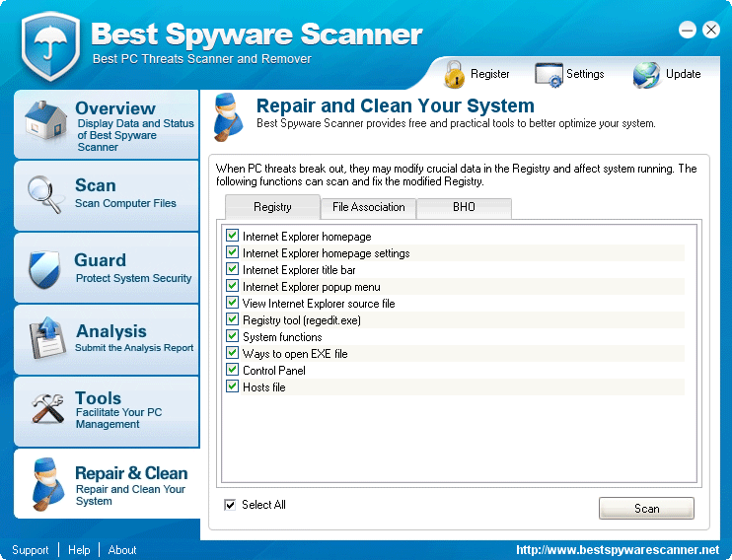Select the Internet Explorer popup menu label

[312, 287]
